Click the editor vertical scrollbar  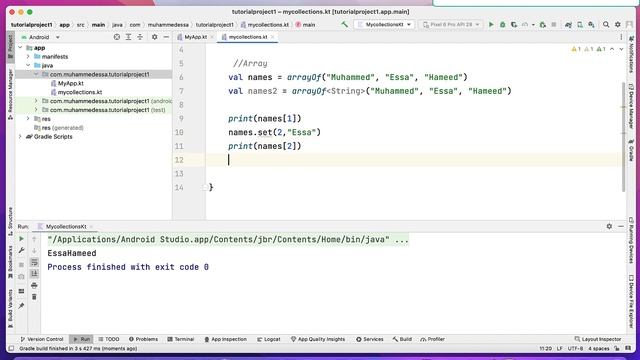[x=623, y=137]
